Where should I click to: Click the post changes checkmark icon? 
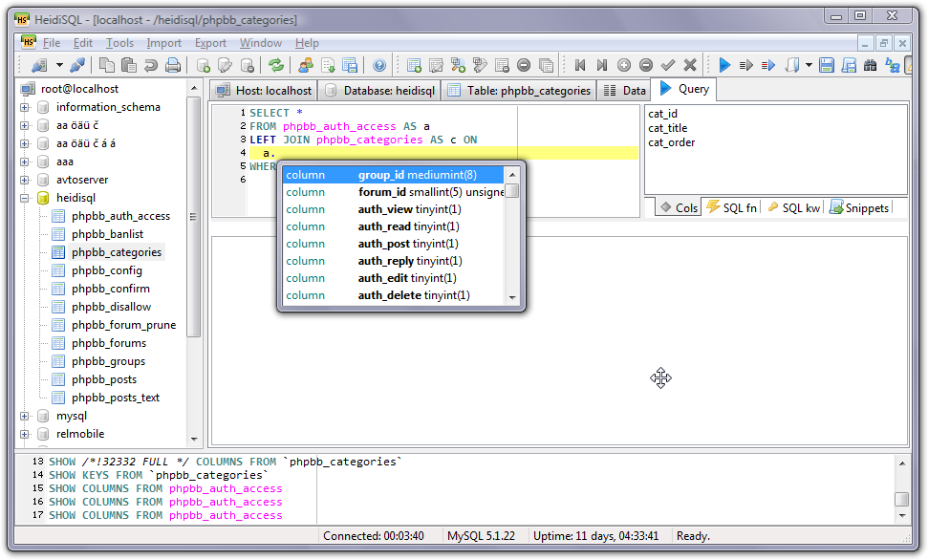(668, 65)
